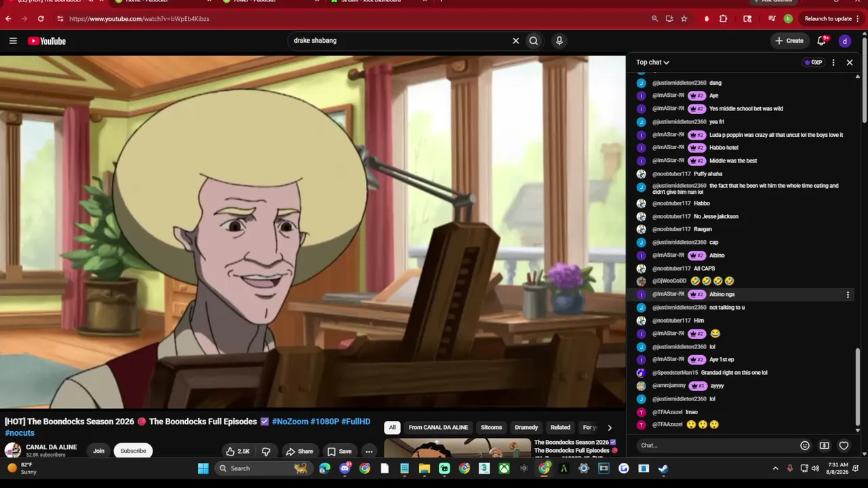Reload the page in the browser
The image size is (868, 488).
[41, 19]
